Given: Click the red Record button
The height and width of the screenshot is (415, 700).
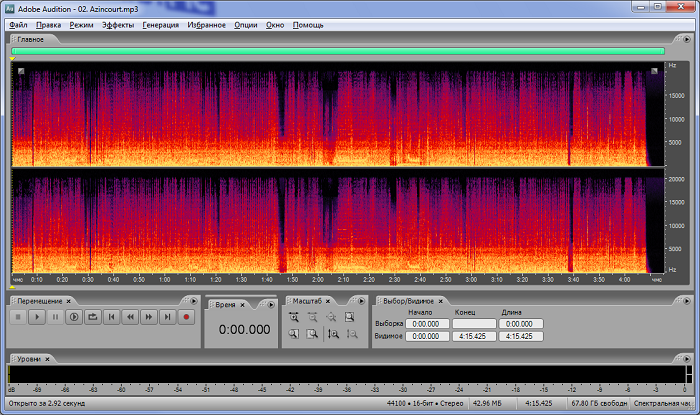Looking at the screenshot, I should coord(186,316).
